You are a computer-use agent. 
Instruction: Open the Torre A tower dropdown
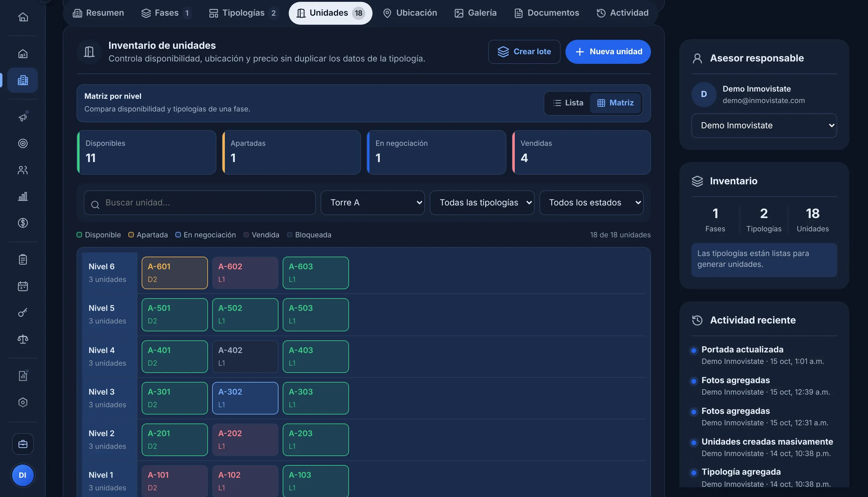pos(373,203)
